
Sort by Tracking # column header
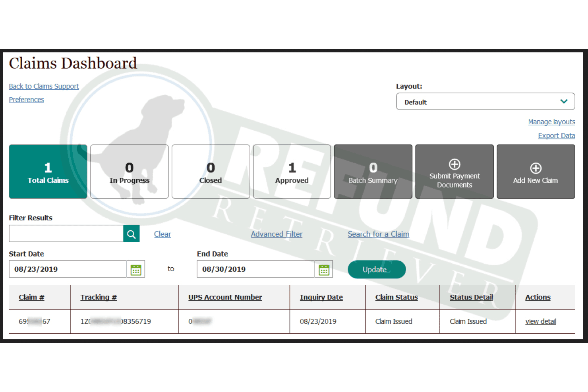[x=99, y=297]
